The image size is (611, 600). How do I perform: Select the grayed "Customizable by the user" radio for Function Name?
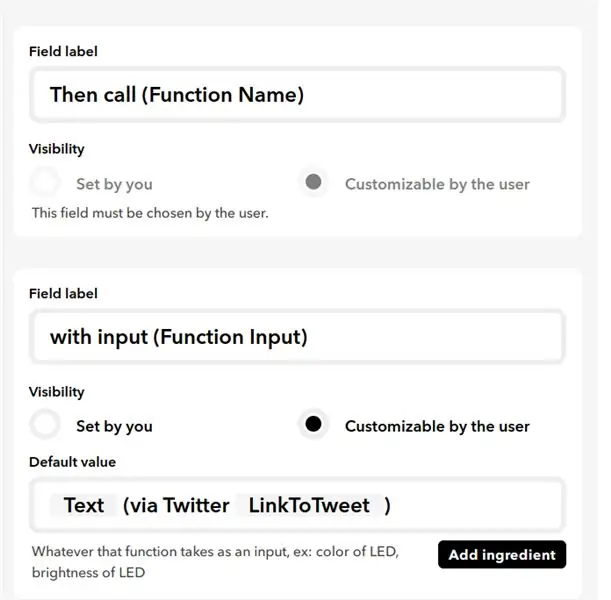pyautogui.click(x=313, y=182)
